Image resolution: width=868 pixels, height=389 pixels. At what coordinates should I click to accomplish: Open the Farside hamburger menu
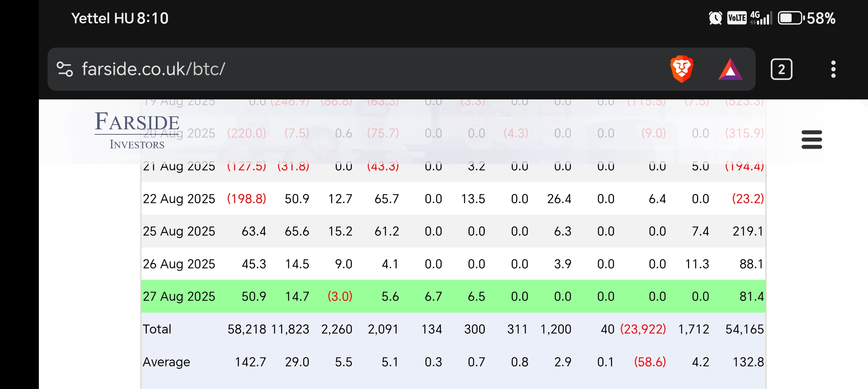pyautogui.click(x=812, y=139)
